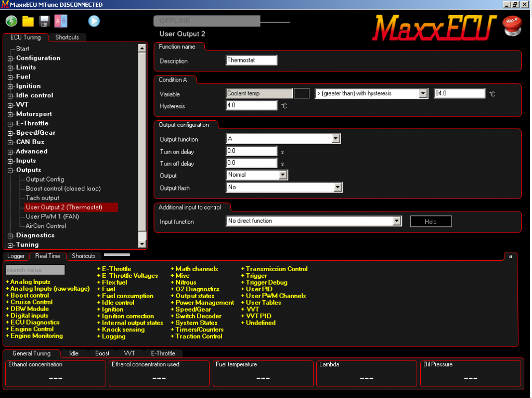Click the Oil Pressure gauge panel

(x=470, y=373)
